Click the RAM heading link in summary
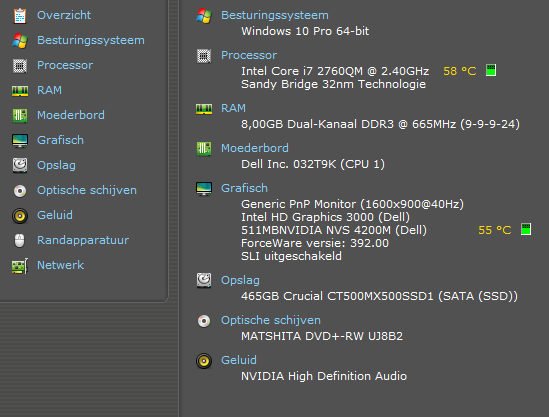This screenshot has width=549, height=417. coord(233,108)
